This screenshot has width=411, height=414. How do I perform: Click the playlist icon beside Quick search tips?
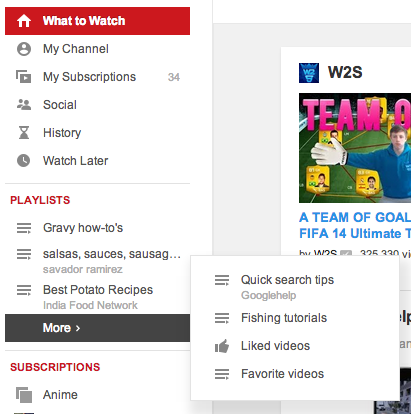(222, 280)
